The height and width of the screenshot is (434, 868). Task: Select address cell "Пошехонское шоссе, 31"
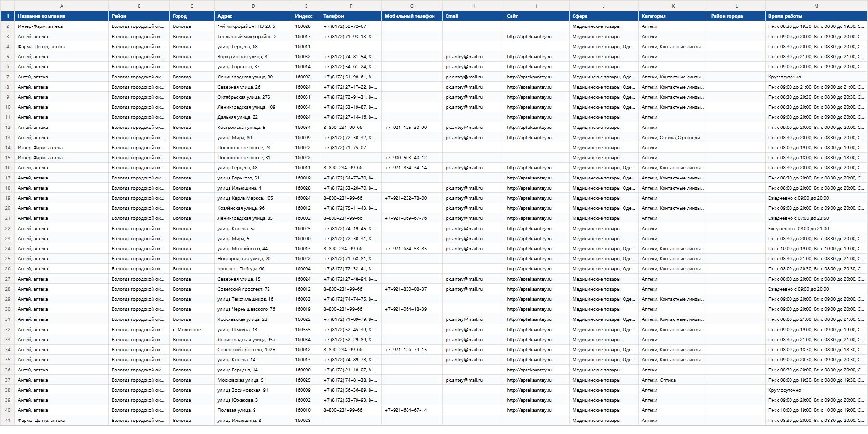coord(253,158)
